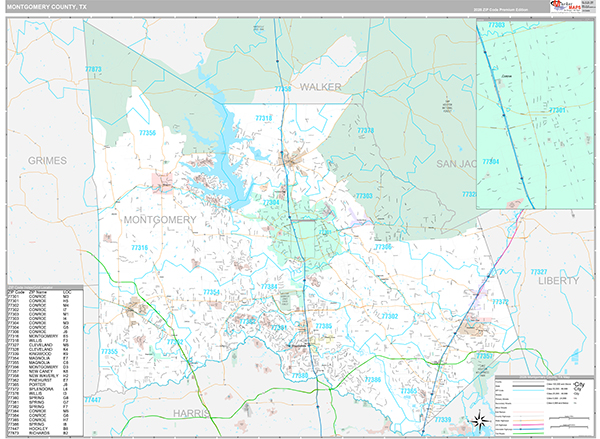This screenshot has width=600, height=439.
Task: Click ZIP code label 77339 on map
Action: [x=443, y=419]
